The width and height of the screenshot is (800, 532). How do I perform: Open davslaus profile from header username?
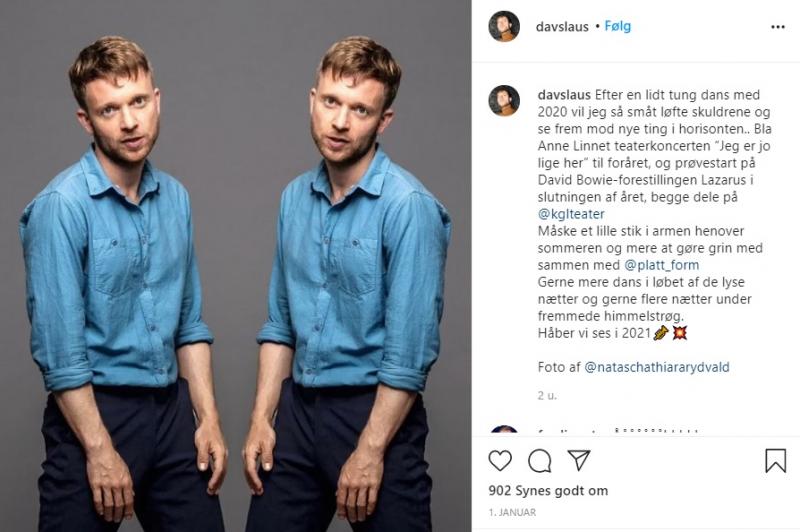point(562,27)
